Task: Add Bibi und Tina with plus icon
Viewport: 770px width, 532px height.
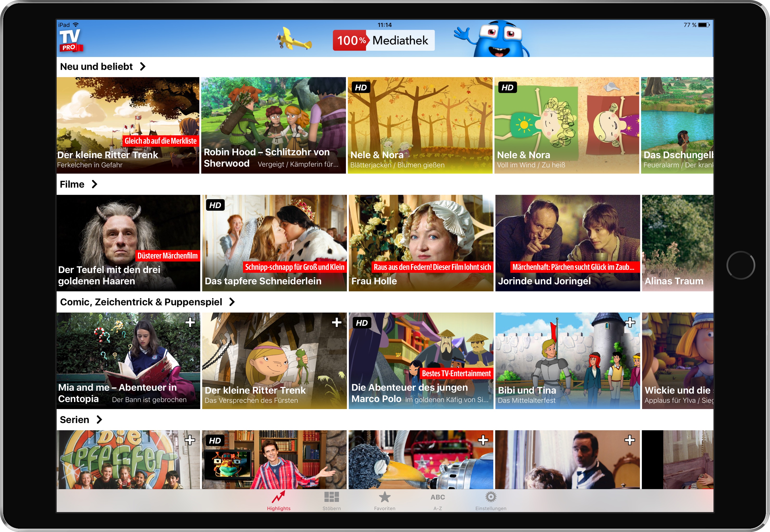Action: point(630,322)
